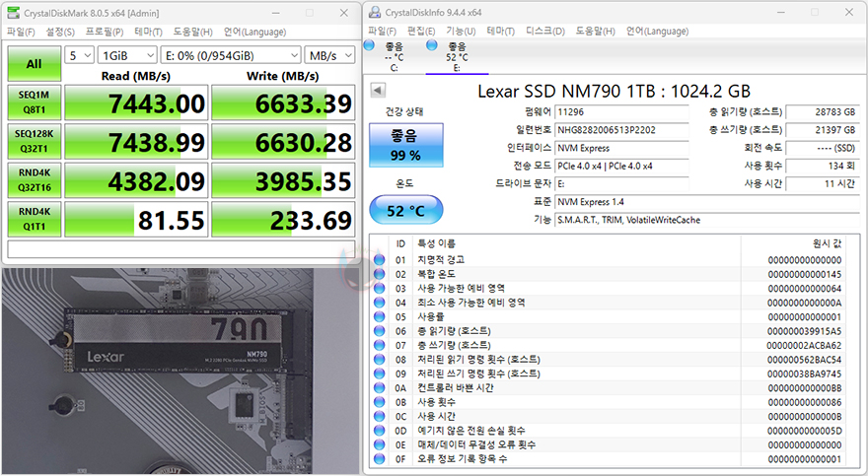Viewport: 868px width, 476px height.
Task: Click blue status dot of attribute 0F
Action: 379,459
